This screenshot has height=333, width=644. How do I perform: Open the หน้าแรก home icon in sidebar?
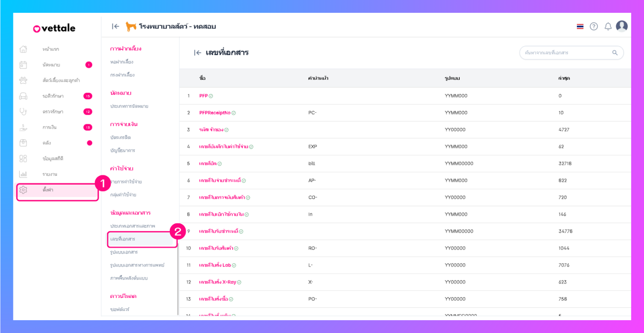23,49
